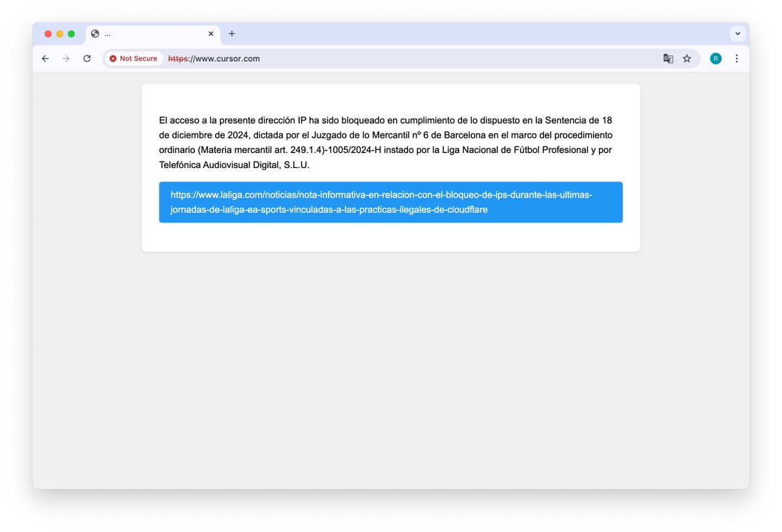Open Google Translate for this page

(668, 59)
